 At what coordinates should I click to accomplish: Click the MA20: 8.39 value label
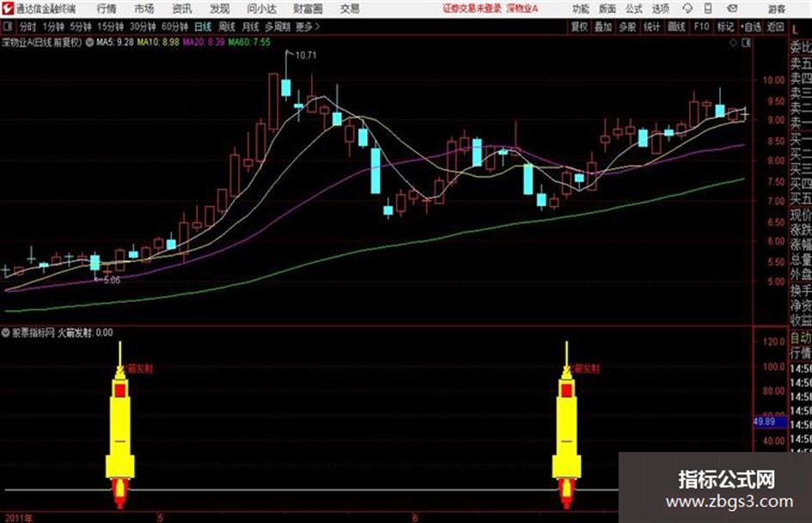coord(204,42)
